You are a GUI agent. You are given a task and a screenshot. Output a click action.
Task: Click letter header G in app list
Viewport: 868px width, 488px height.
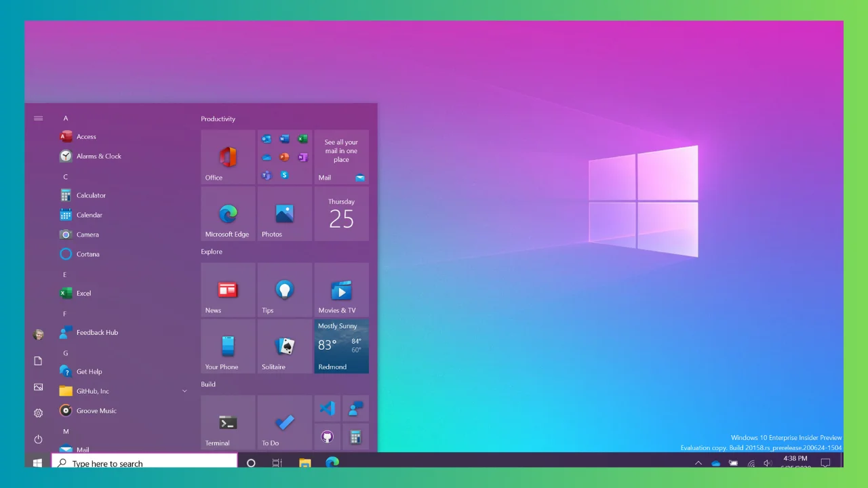[66, 353]
